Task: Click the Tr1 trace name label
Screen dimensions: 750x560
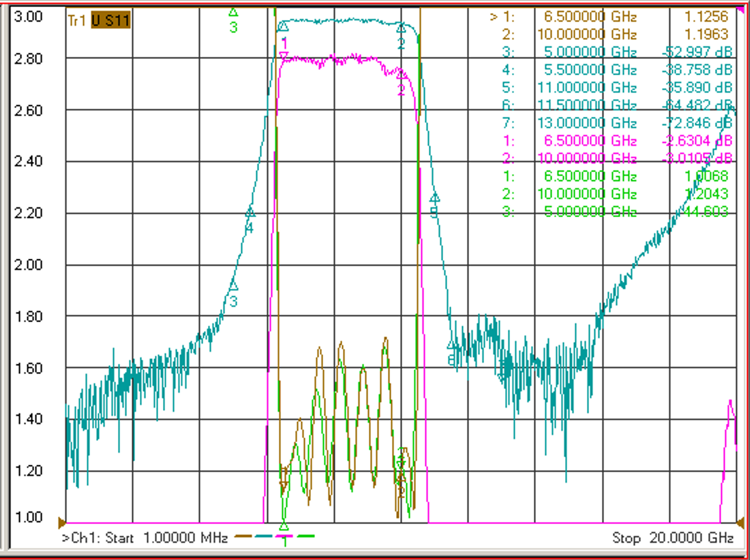Action: [x=77, y=20]
